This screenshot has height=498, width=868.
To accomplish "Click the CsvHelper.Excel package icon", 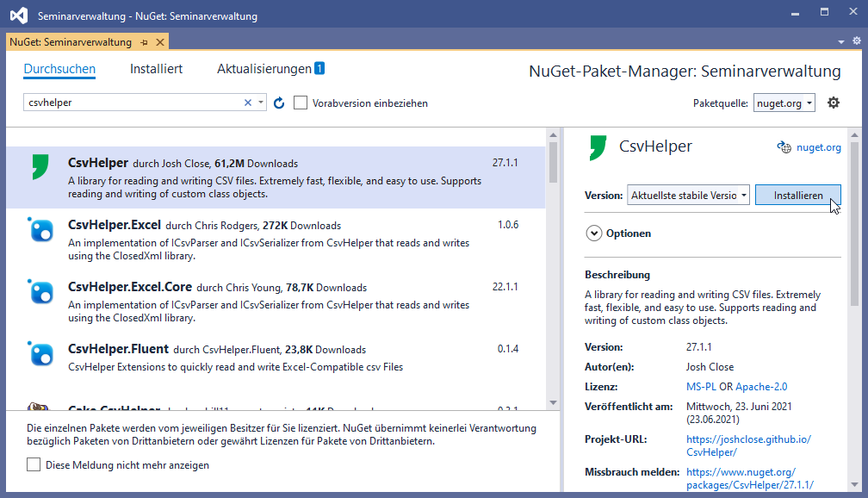I will (x=40, y=230).
